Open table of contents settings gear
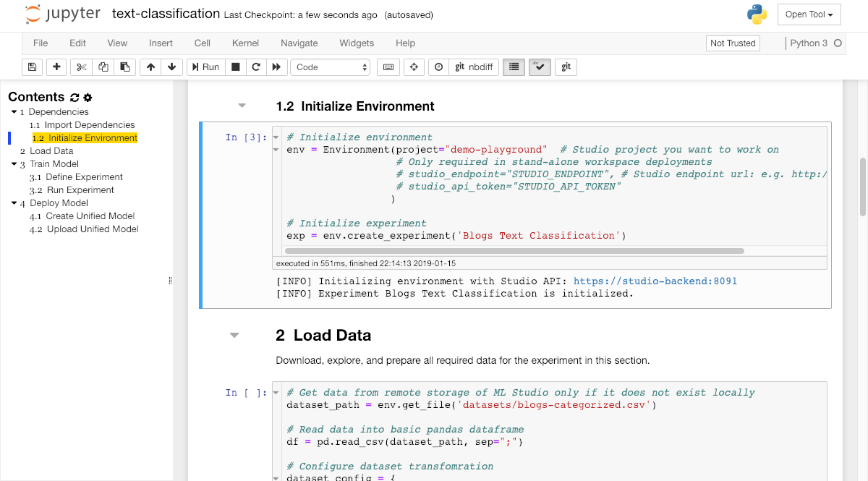The width and height of the screenshot is (868, 481). [88, 98]
